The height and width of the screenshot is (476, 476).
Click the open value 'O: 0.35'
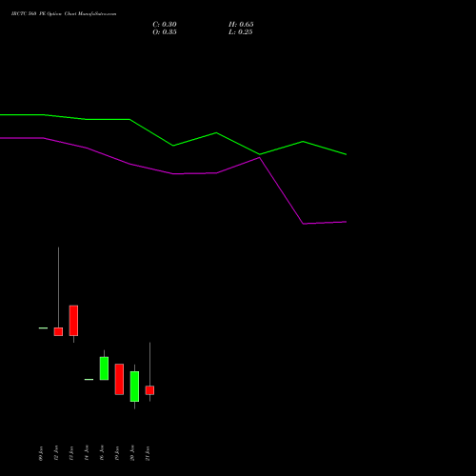click(165, 32)
